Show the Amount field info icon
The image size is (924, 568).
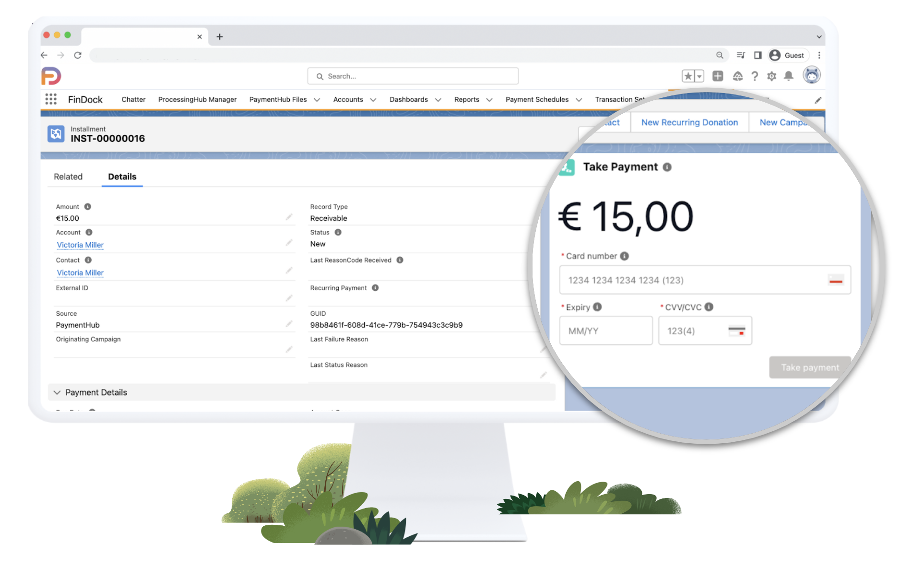tap(87, 207)
